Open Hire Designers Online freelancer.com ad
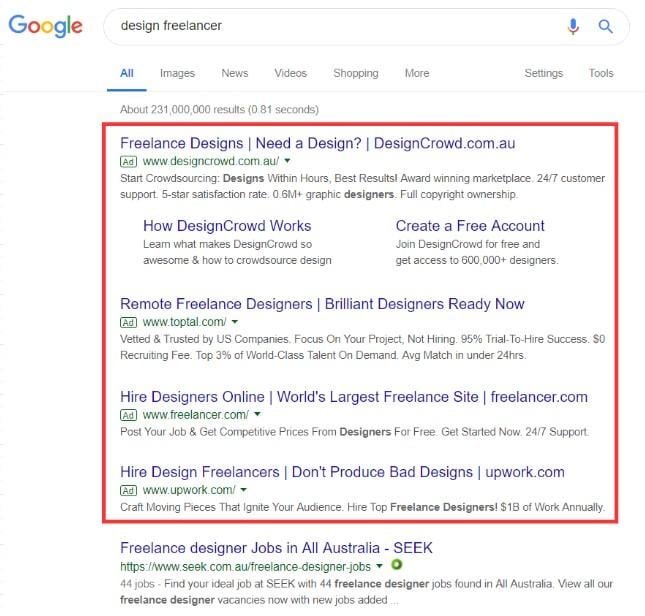 (354, 397)
